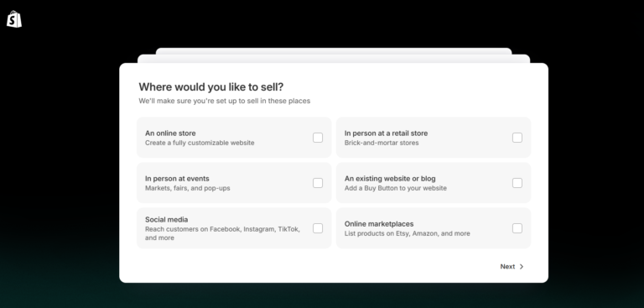The width and height of the screenshot is (644, 308).
Task: Check the An existing website or blog box
Action: [517, 183]
